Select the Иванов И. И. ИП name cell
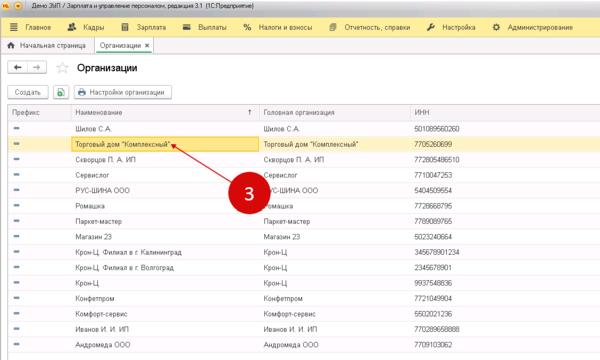 click(x=165, y=329)
